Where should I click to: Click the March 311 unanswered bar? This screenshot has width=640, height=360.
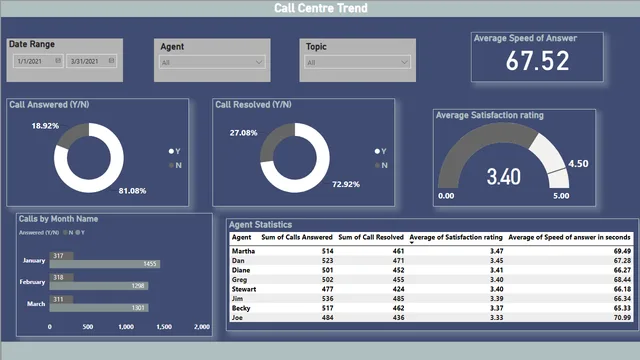(61, 300)
